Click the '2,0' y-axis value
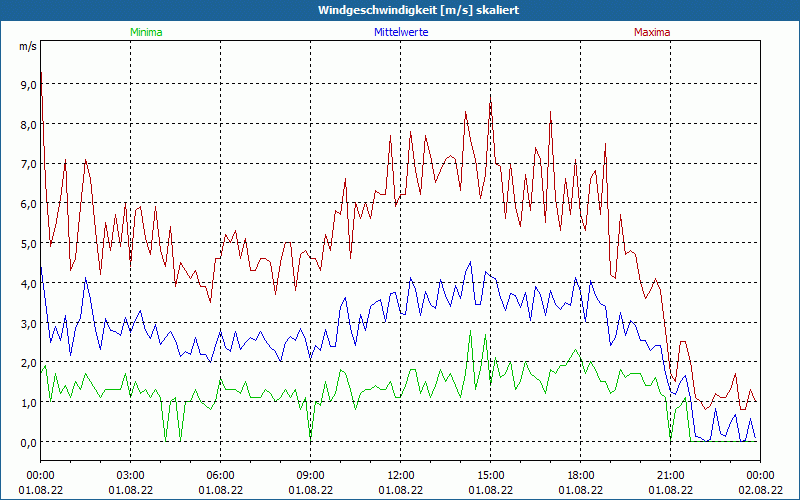800x500 pixels. click(x=28, y=363)
